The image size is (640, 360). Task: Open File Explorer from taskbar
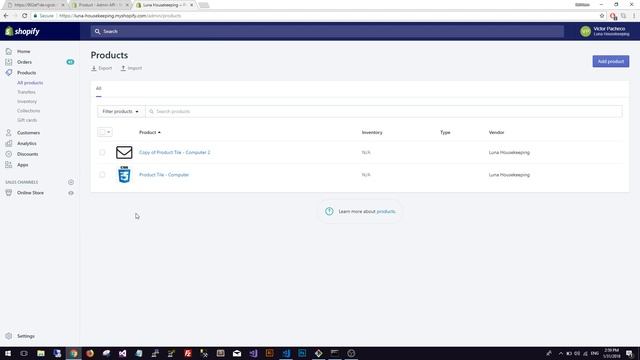point(41,353)
